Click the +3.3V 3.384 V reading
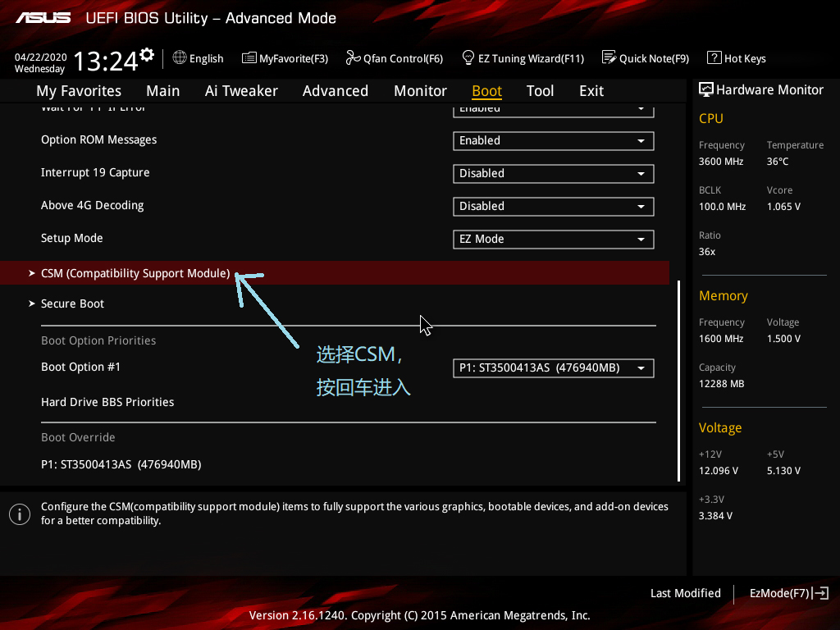Screen dimensions: 840x630 pyautogui.click(x=715, y=515)
